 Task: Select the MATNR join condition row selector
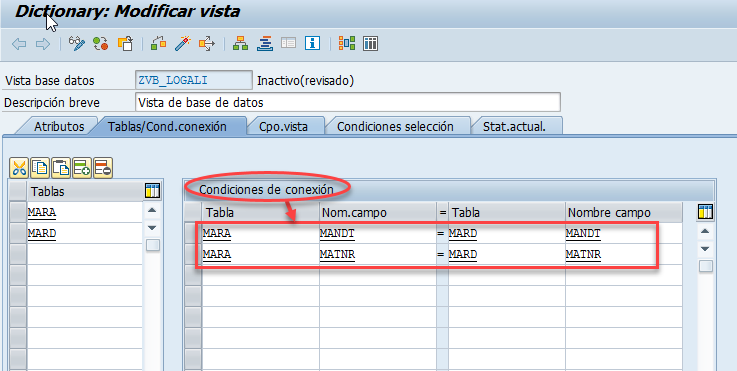[193, 254]
